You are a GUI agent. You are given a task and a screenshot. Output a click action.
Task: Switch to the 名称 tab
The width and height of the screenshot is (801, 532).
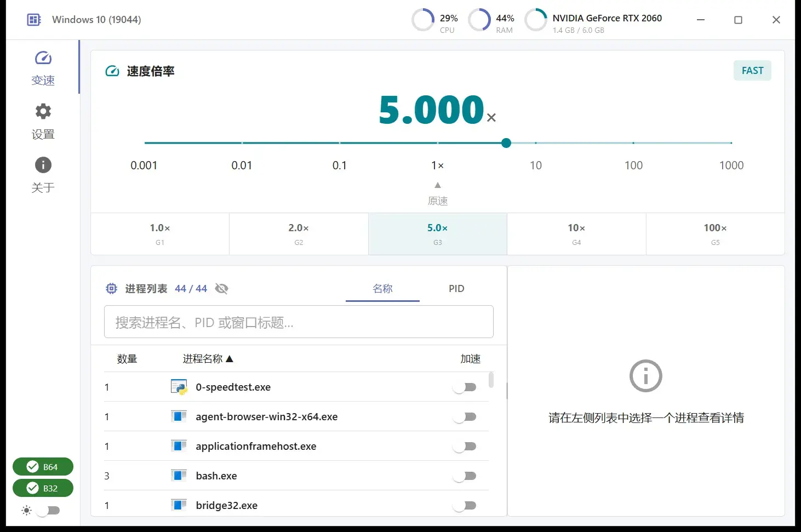point(382,289)
